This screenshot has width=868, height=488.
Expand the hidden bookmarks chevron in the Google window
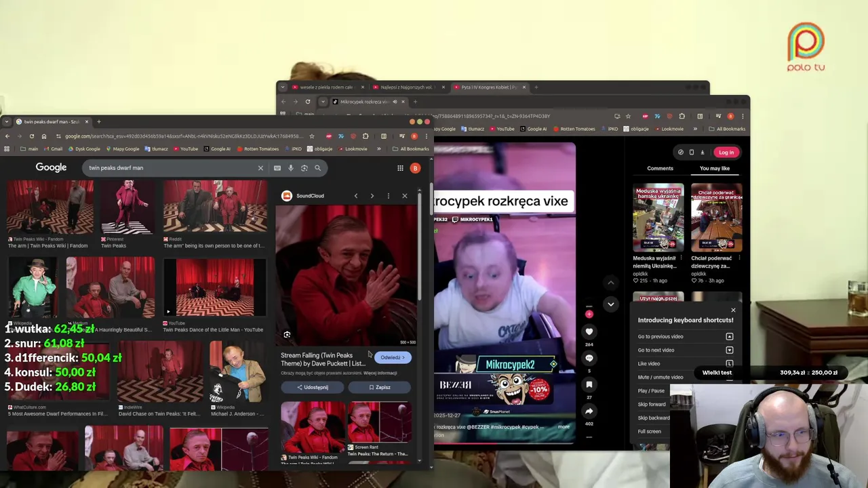tap(379, 149)
